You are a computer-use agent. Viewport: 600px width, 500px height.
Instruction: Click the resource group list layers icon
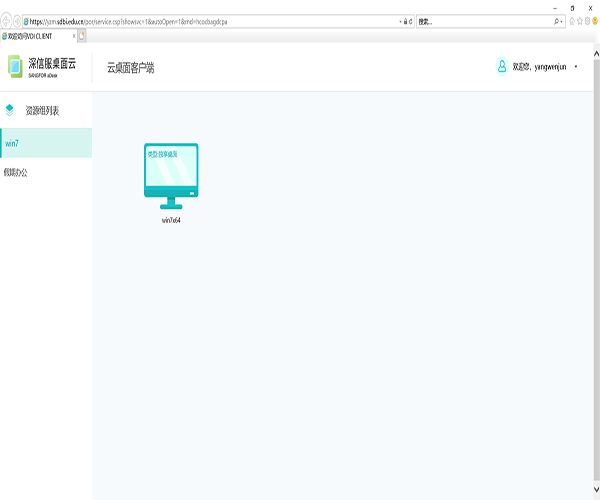10,110
